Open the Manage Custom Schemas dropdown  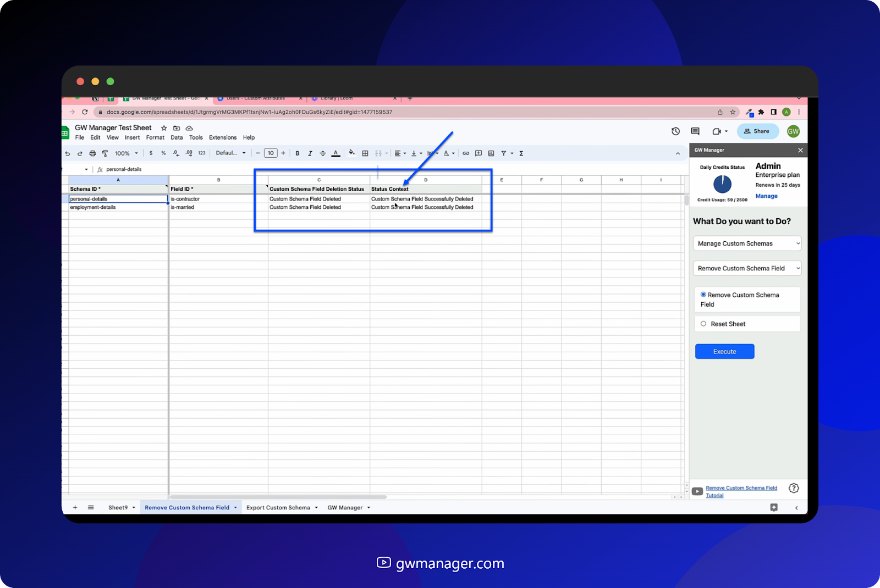coord(747,243)
